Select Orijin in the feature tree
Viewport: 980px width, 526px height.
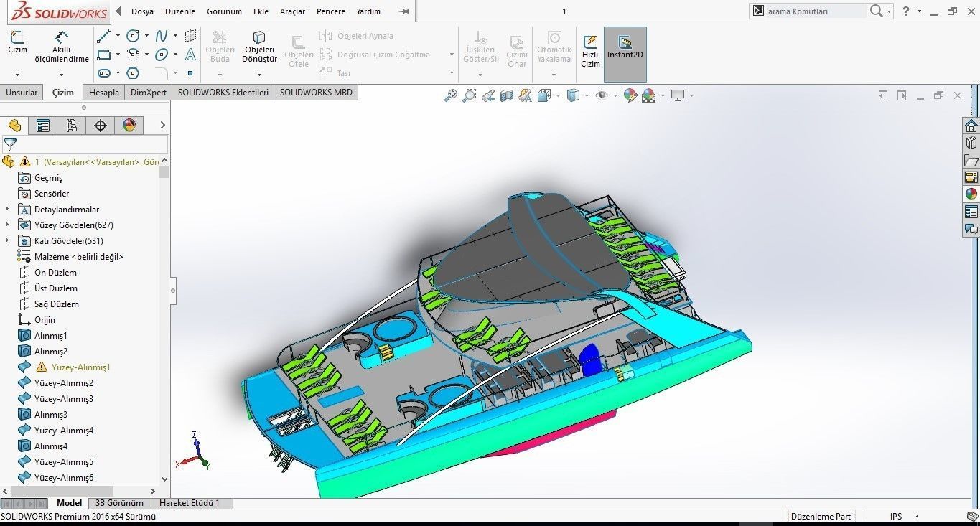pyautogui.click(x=45, y=320)
